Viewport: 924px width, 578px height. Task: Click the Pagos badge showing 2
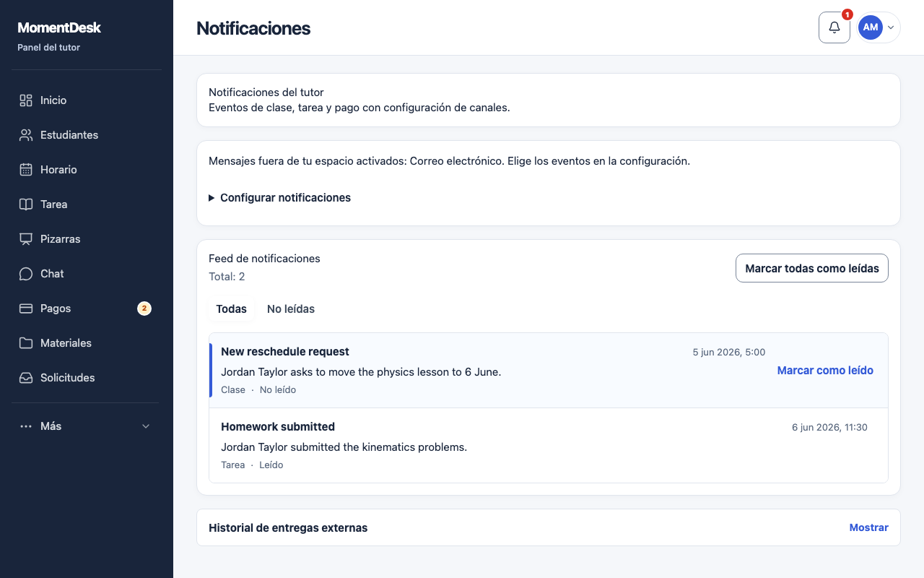pos(144,309)
